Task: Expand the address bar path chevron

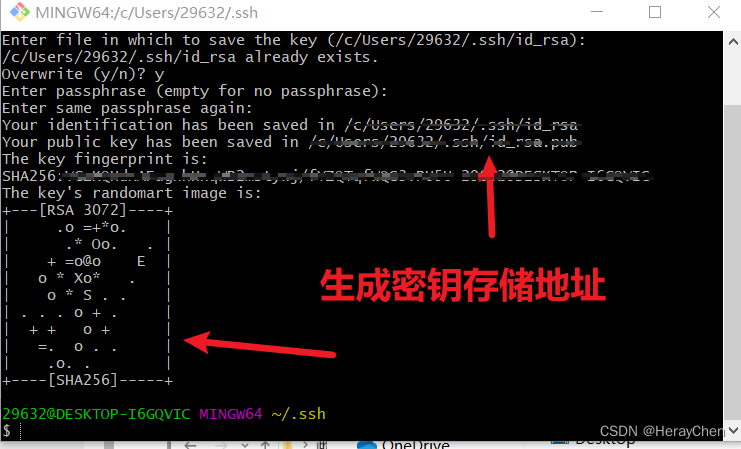Action: (305, 445)
